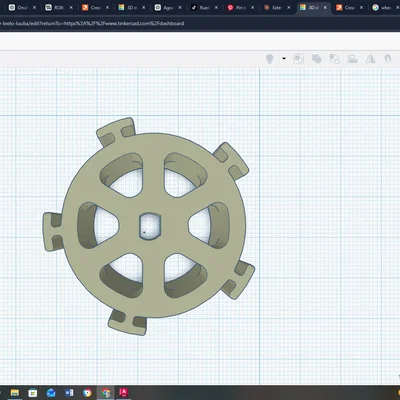The height and width of the screenshot is (400, 400).
Task: Click the Mirror tool icon
Action: [x=370, y=59]
